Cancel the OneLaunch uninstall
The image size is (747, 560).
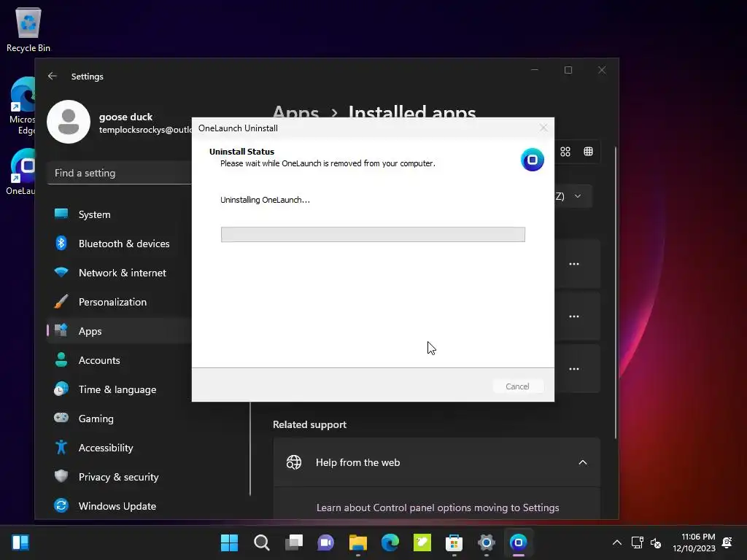coord(517,386)
